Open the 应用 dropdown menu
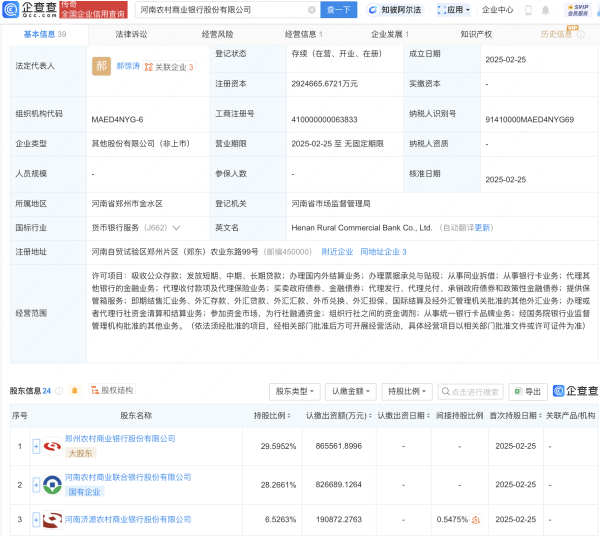This screenshot has width=600, height=536. tap(454, 10)
